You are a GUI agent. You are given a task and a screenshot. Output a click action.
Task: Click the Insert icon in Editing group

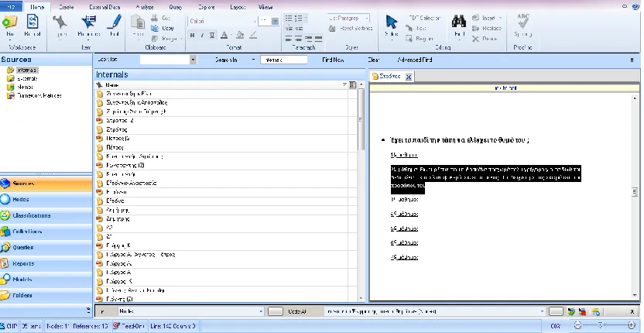pos(475,18)
